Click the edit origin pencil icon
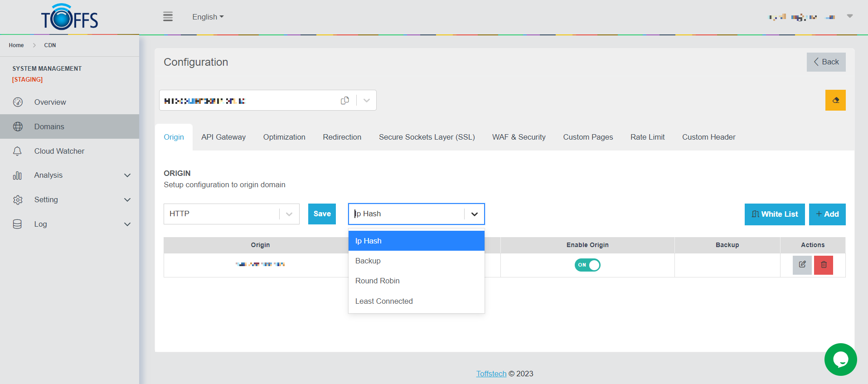868x384 pixels. click(x=802, y=265)
